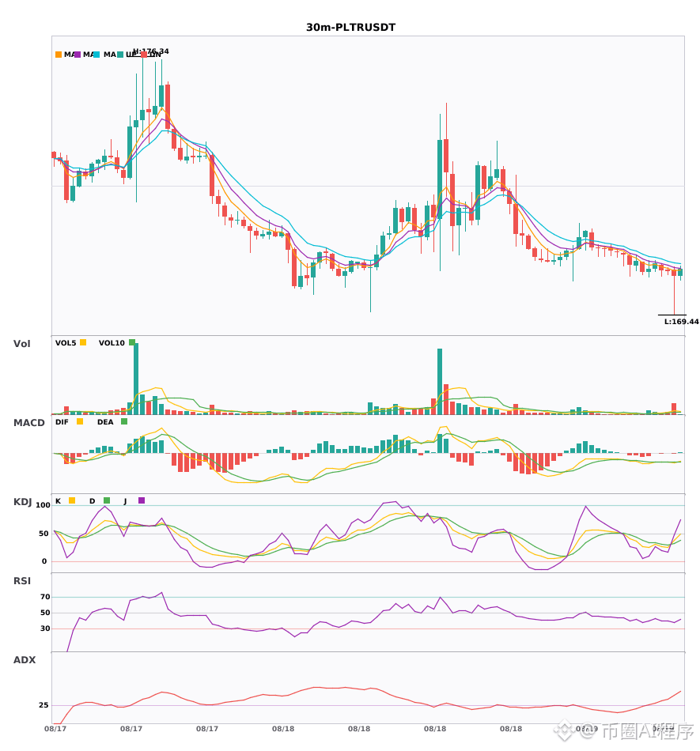Viewport: 700px width, 751px height.
Task: Click the tall volume spike bar on 08/18
Action: coord(440,382)
